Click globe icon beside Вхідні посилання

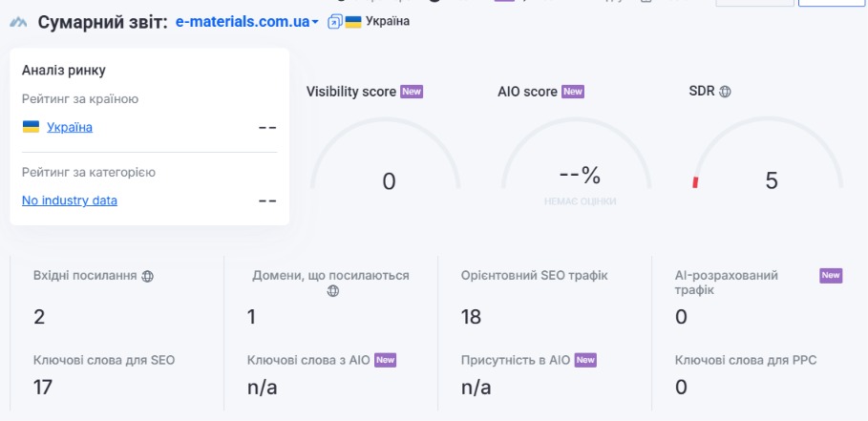click(147, 276)
